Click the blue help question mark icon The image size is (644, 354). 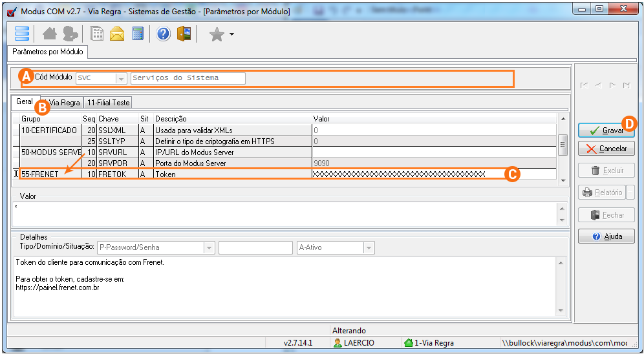point(164,34)
